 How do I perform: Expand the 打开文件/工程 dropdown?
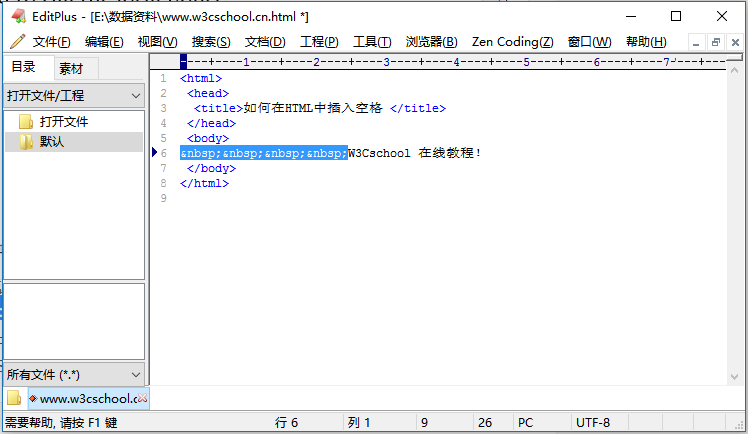136,96
